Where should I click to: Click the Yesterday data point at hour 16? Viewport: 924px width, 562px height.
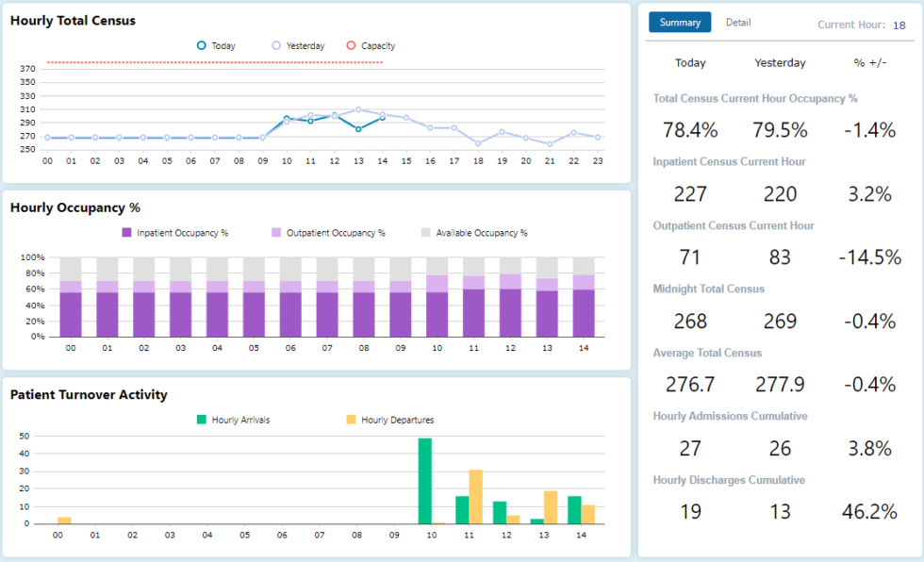coord(430,125)
